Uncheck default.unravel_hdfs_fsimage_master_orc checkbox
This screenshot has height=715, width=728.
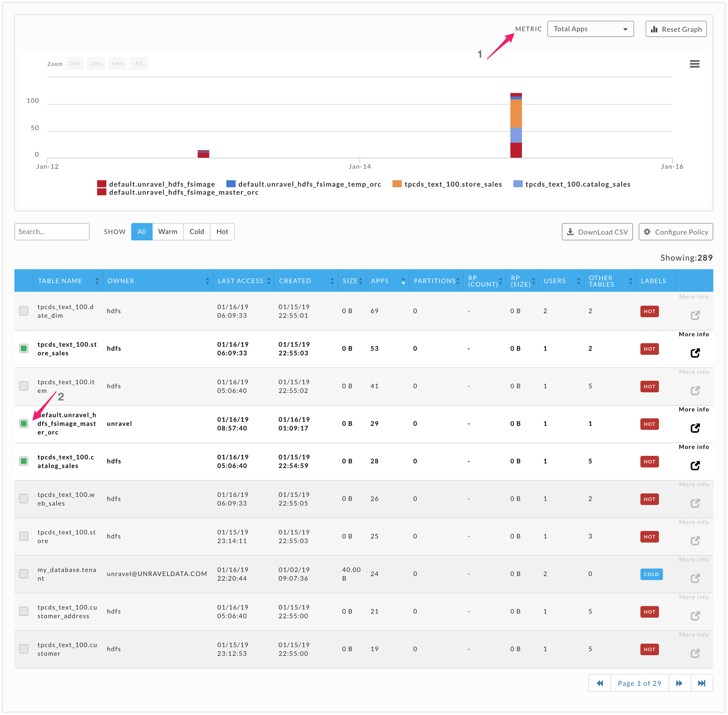(x=24, y=424)
